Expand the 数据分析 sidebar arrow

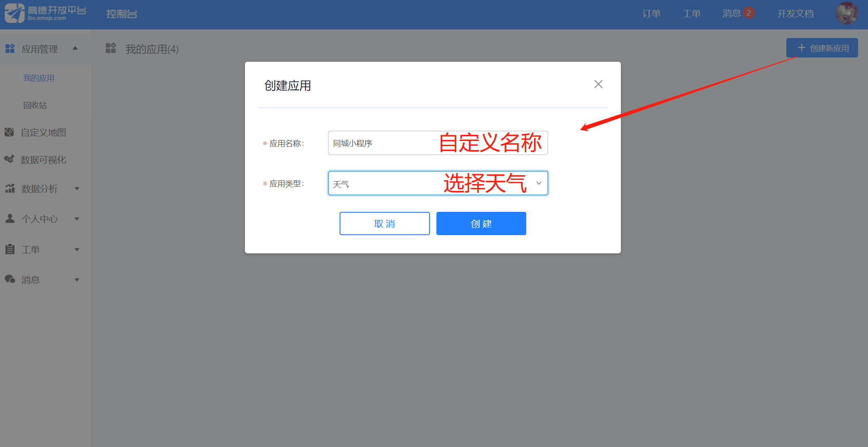pyautogui.click(x=77, y=188)
